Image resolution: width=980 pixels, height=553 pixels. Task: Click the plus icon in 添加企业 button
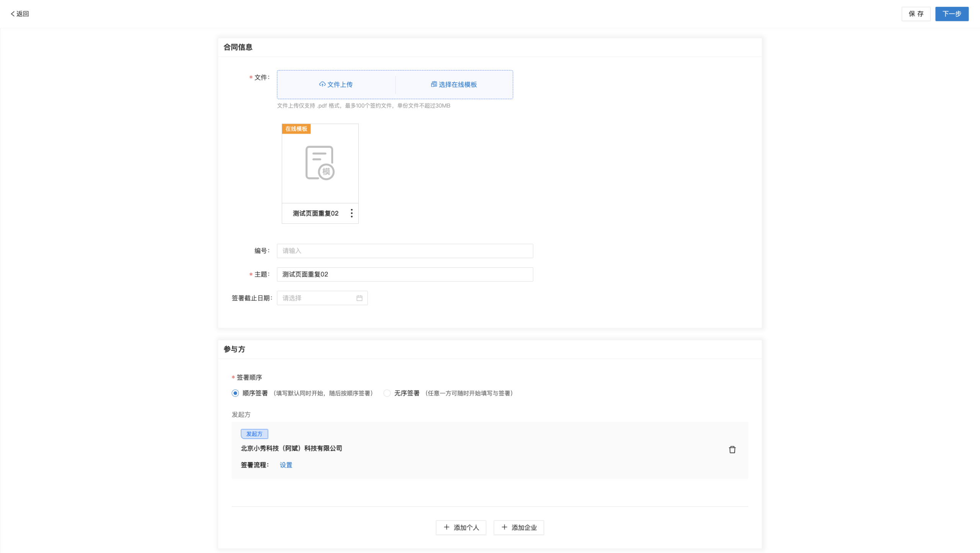click(504, 527)
